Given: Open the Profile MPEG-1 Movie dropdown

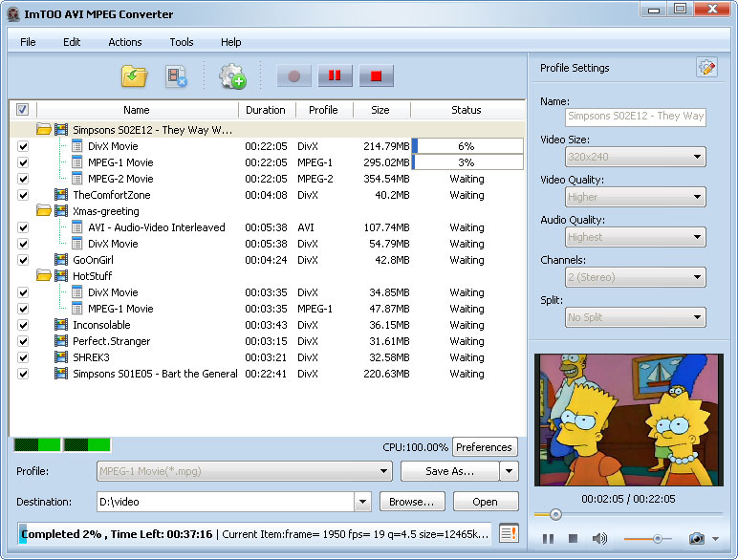Looking at the screenshot, I should [x=245, y=471].
